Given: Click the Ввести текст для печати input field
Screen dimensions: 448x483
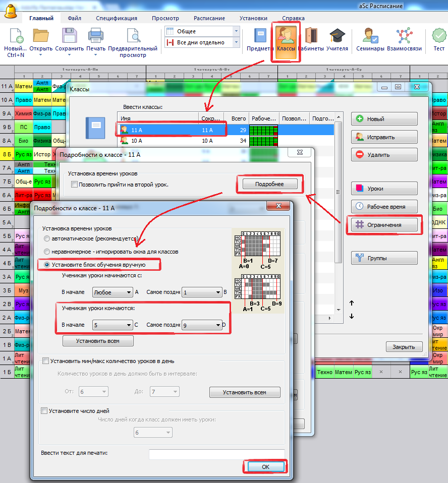Looking at the screenshot, I should point(216,453).
